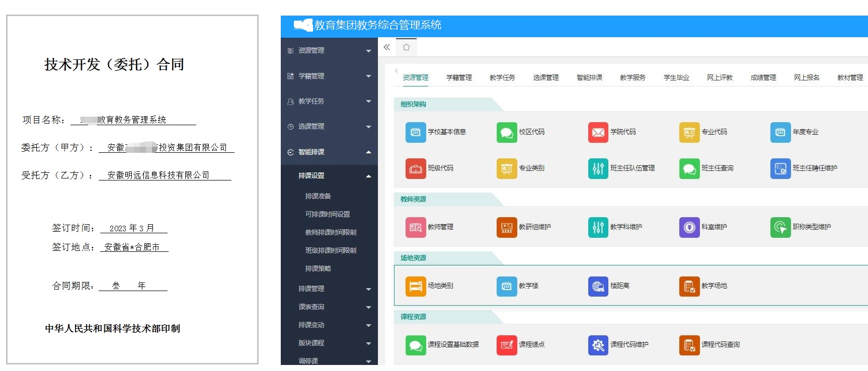Image resolution: width=868 pixels, height=371 pixels.
Task: Switch to 教学服务 tab
Action: pyautogui.click(x=633, y=77)
